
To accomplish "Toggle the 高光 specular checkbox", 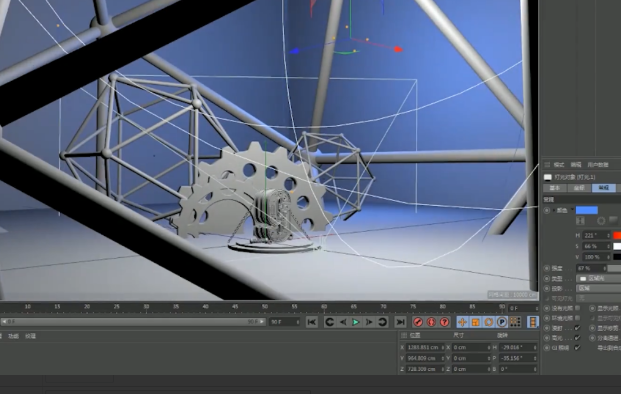I will (x=577, y=338).
